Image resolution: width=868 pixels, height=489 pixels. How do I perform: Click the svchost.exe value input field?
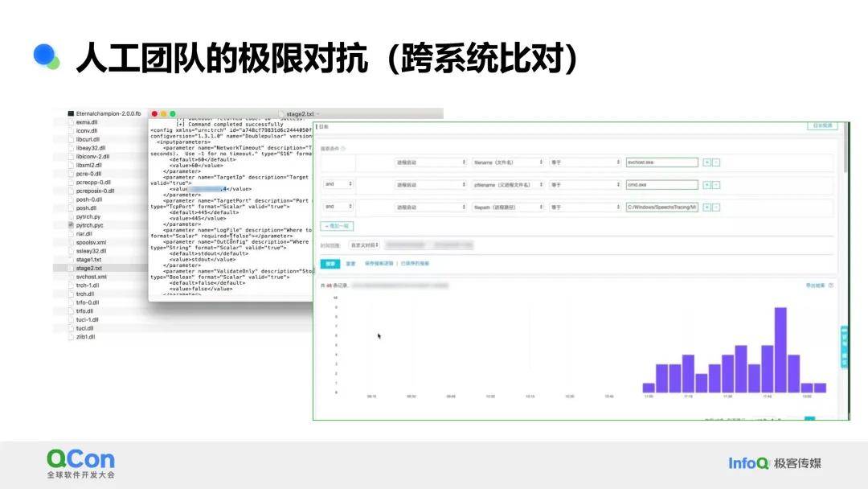point(662,162)
